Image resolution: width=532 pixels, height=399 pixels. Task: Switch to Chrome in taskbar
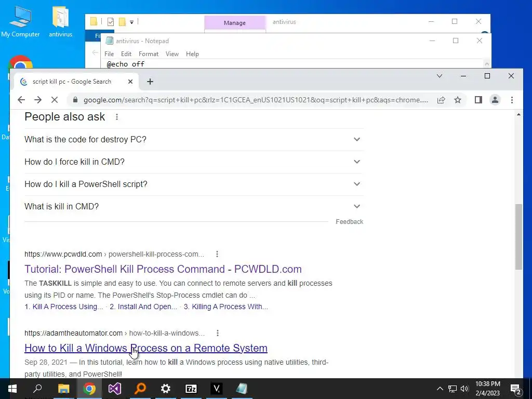tap(89, 389)
